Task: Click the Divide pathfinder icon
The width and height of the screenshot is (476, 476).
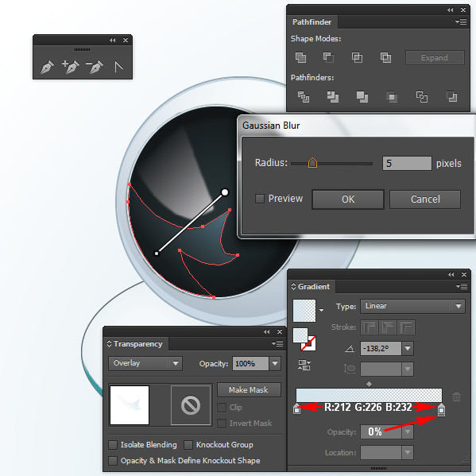Action: 304,97
